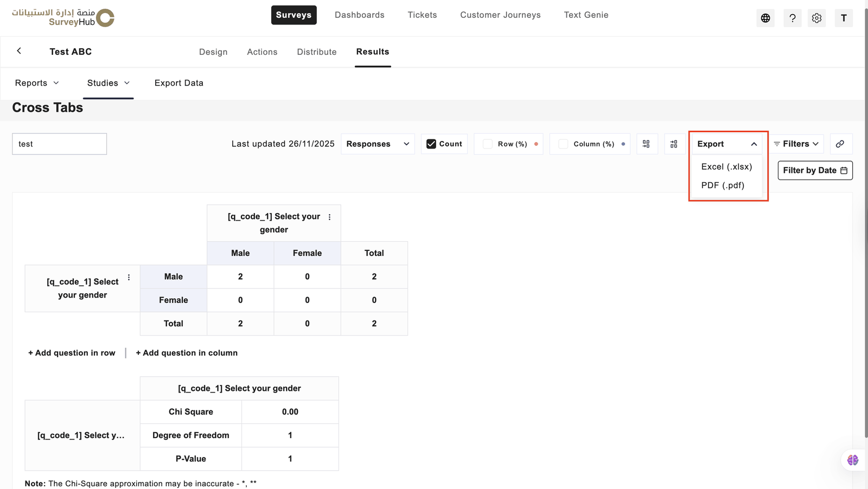The width and height of the screenshot is (868, 489).
Task: Click the P-Value label
Action: 191,459
